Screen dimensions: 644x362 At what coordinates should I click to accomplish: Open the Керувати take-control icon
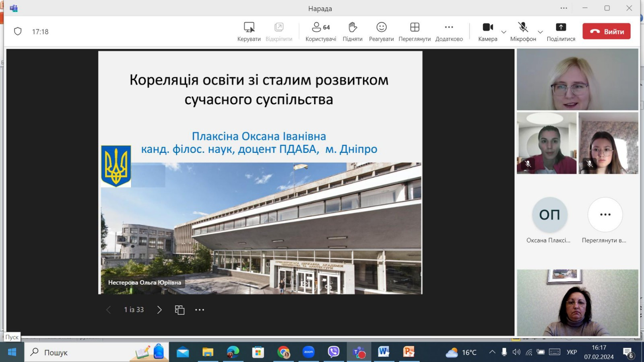coord(249,28)
